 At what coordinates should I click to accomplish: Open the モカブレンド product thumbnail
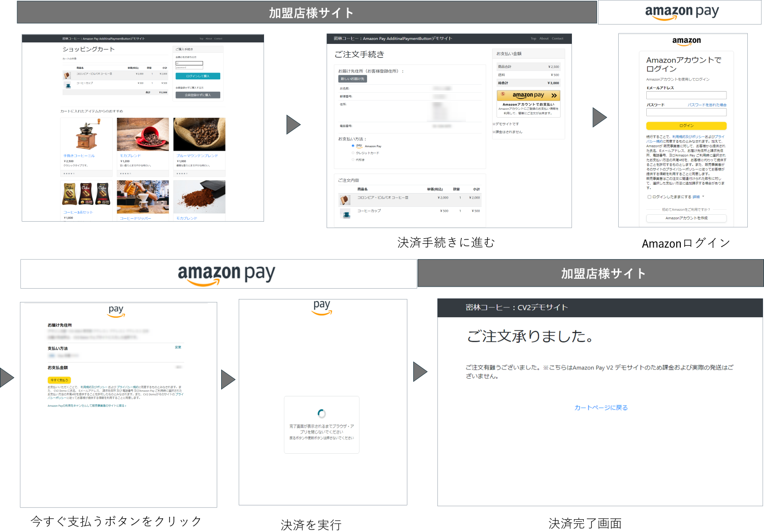pos(143,134)
